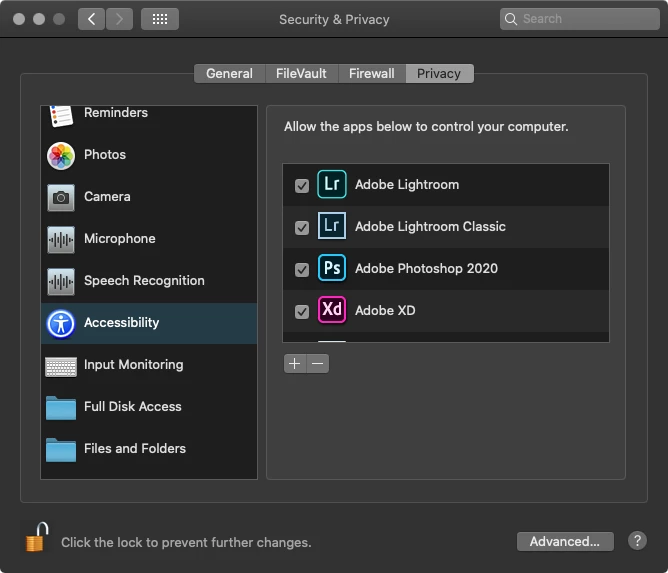Disable Adobe Photoshop 2020 checkbox
Screen dimensions: 668x573
(302, 270)
